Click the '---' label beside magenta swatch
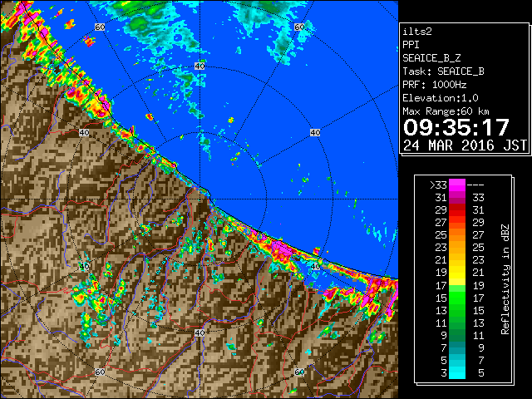The width and height of the screenshot is (532, 399). pyautogui.click(x=475, y=185)
